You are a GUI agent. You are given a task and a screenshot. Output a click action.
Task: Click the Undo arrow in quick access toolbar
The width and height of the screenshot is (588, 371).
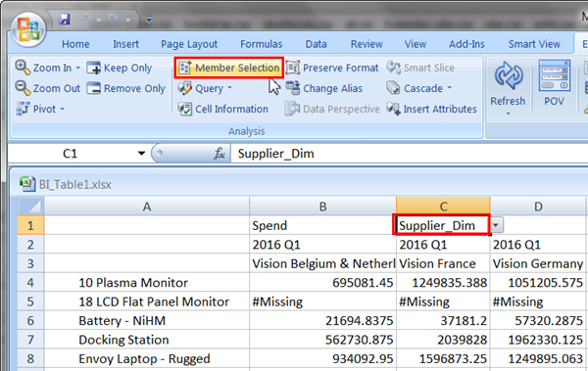pyautogui.click(x=85, y=19)
